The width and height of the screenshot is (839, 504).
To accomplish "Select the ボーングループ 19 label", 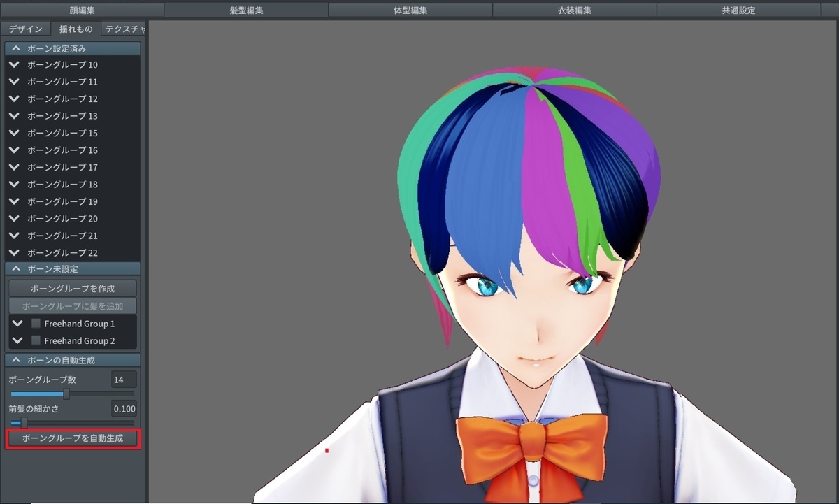I will click(x=62, y=201).
